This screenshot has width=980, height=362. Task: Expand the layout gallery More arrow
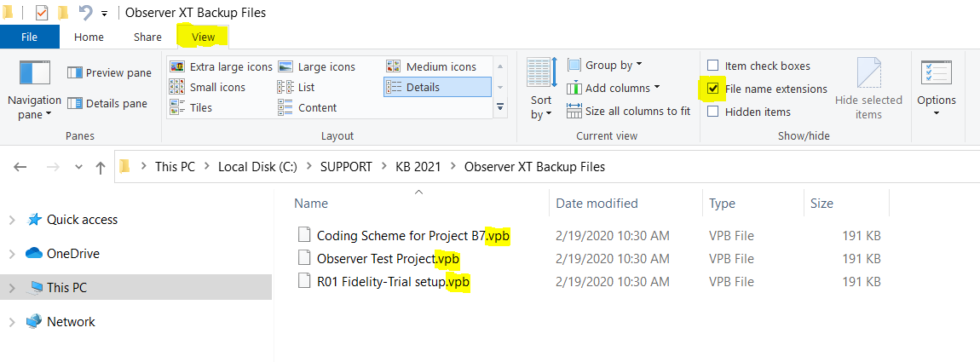pos(500,107)
